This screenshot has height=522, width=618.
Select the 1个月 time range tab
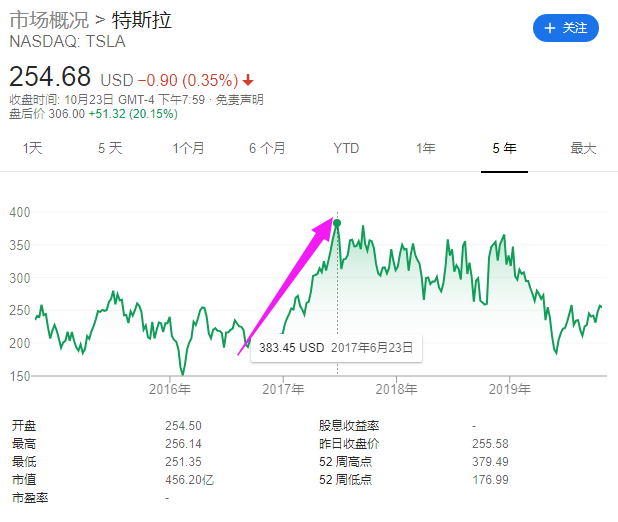click(188, 148)
